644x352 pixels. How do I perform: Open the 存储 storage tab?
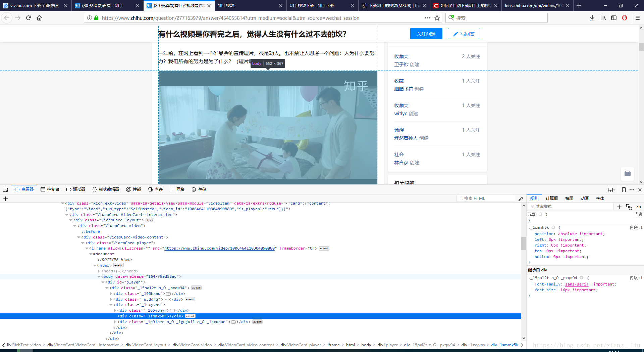click(199, 189)
